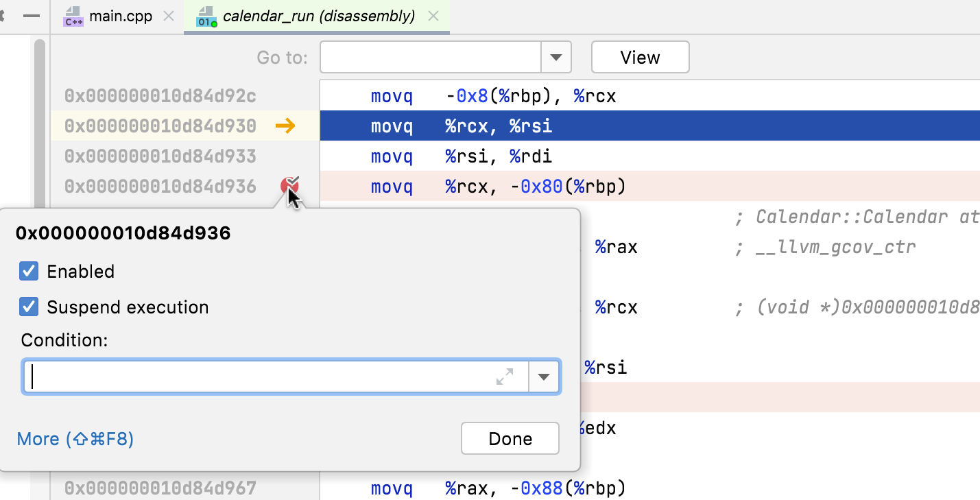Open the Condition history dropdown arrow
This screenshot has height=500, width=980.
coord(544,376)
